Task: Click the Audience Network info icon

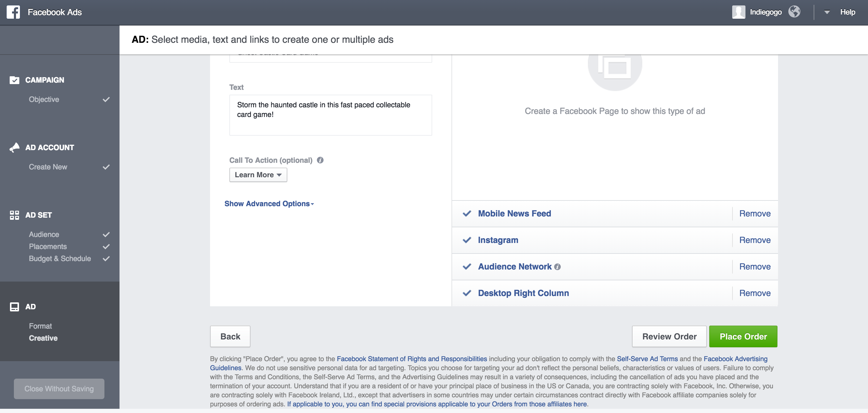Action: click(557, 267)
